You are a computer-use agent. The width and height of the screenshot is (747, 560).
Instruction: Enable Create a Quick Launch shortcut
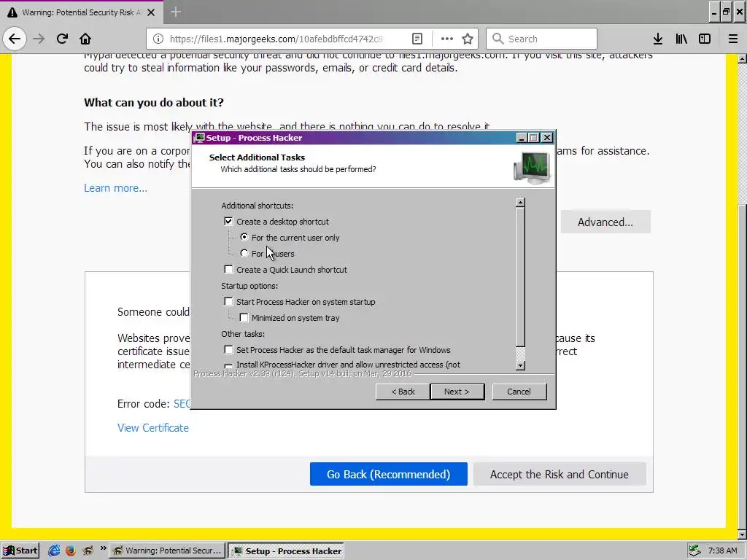(228, 270)
